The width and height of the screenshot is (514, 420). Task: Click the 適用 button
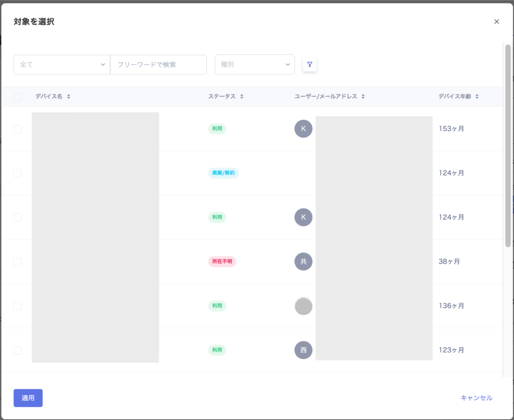(28, 398)
